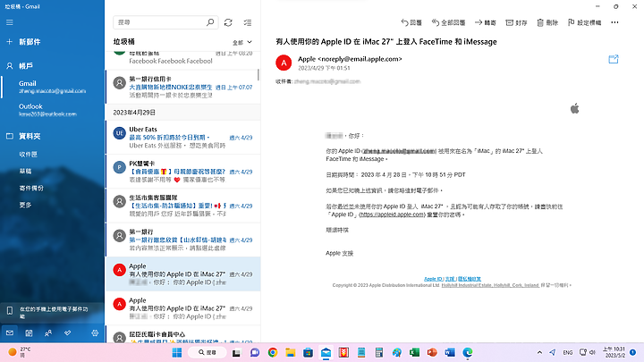Click the 2023年4月29日 date group header
Image resolution: width=644 pixels, height=362 pixels.
pyautogui.click(x=182, y=112)
